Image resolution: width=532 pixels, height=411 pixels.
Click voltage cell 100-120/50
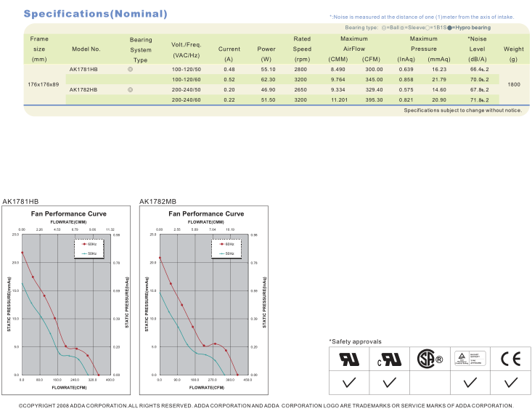[187, 69]
